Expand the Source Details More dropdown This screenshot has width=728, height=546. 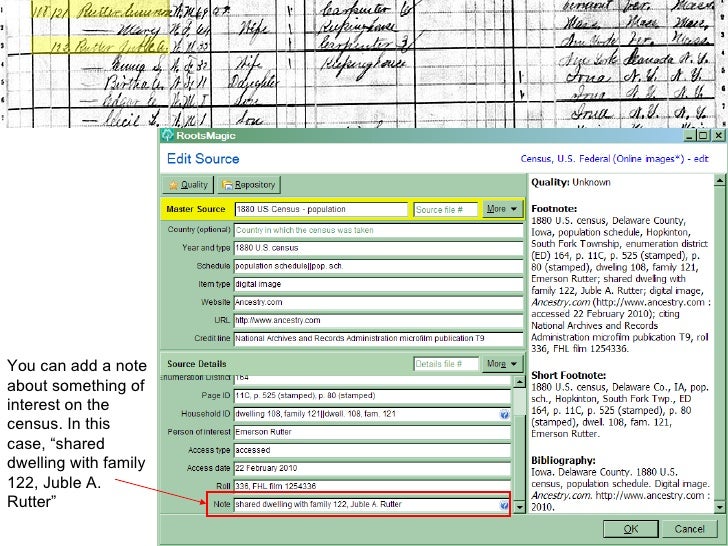[502, 364]
